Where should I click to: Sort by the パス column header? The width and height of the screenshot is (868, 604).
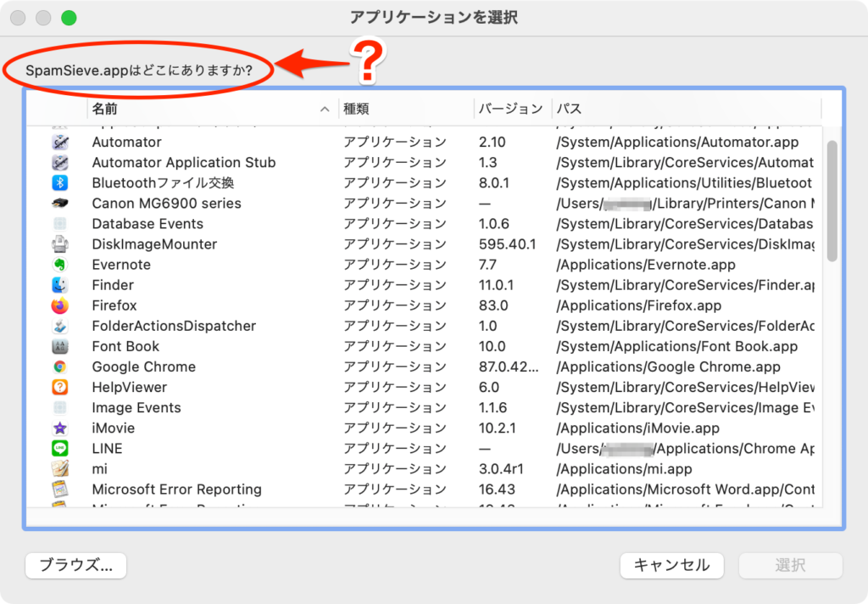[x=569, y=109]
